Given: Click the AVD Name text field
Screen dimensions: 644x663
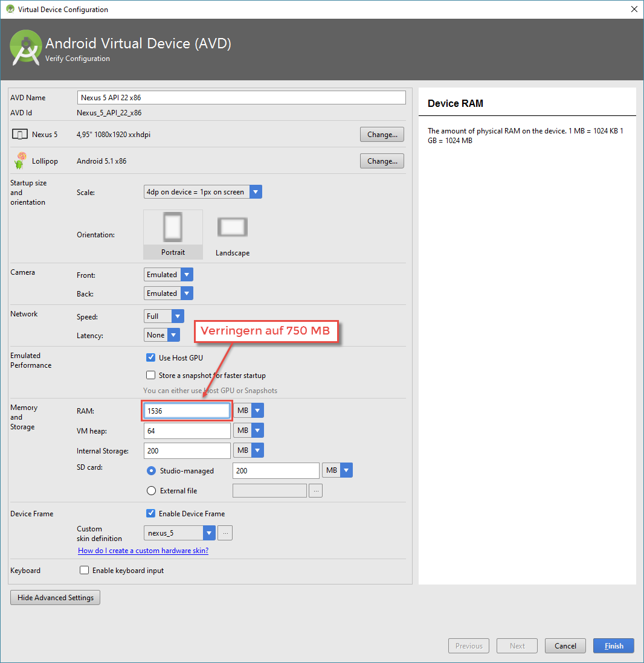Looking at the screenshot, I should click(x=241, y=98).
